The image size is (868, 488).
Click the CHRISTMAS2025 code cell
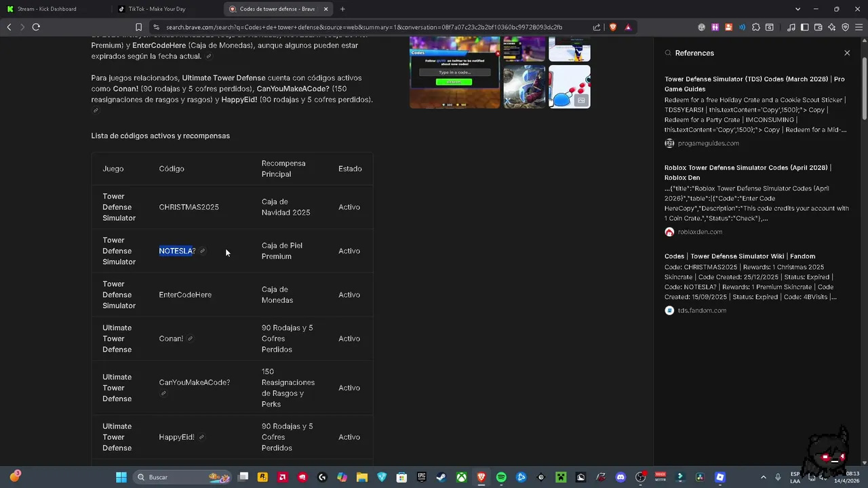pyautogui.click(x=189, y=207)
